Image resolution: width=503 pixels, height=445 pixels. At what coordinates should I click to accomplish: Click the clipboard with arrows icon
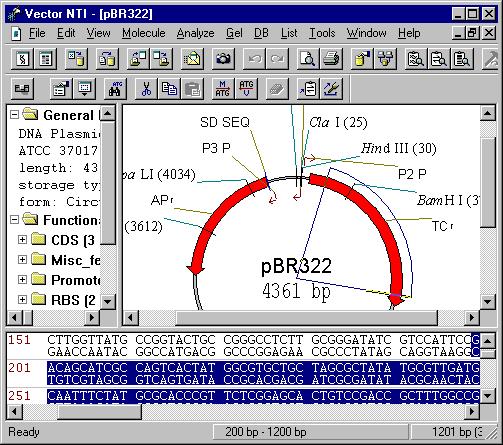(308, 89)
